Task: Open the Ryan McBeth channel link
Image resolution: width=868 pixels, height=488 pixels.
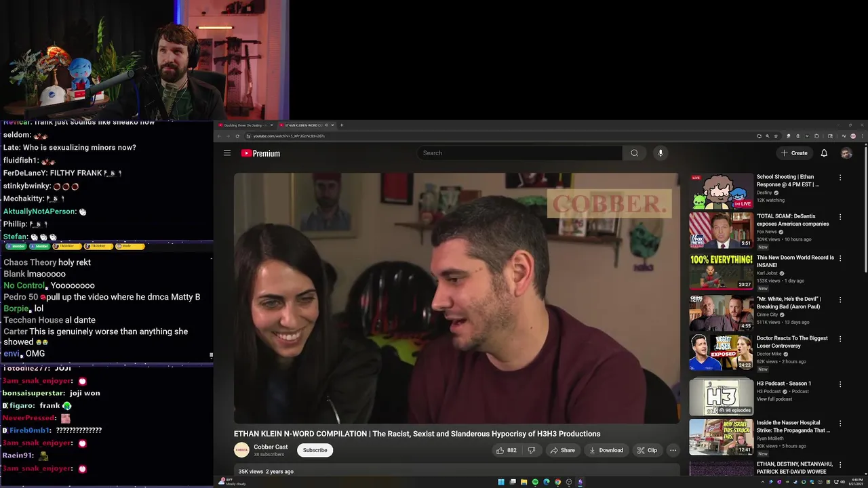Action: [770, 438]
